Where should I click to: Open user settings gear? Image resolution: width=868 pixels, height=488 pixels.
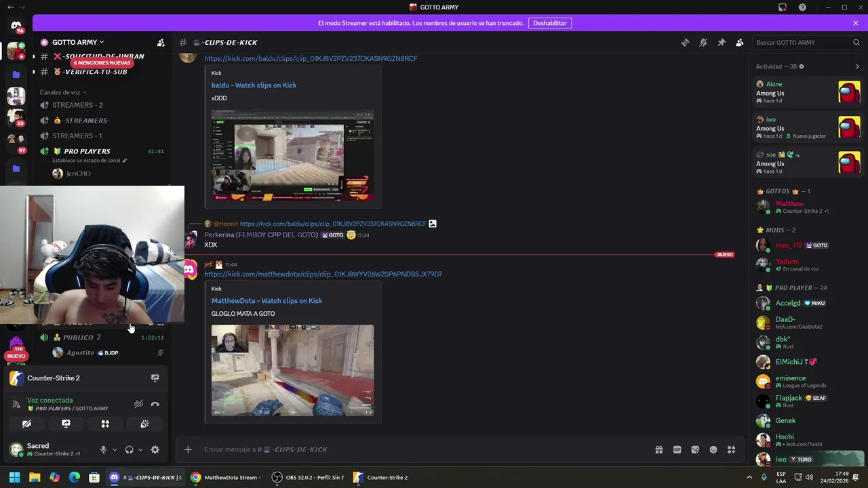(x=155, y=449)
